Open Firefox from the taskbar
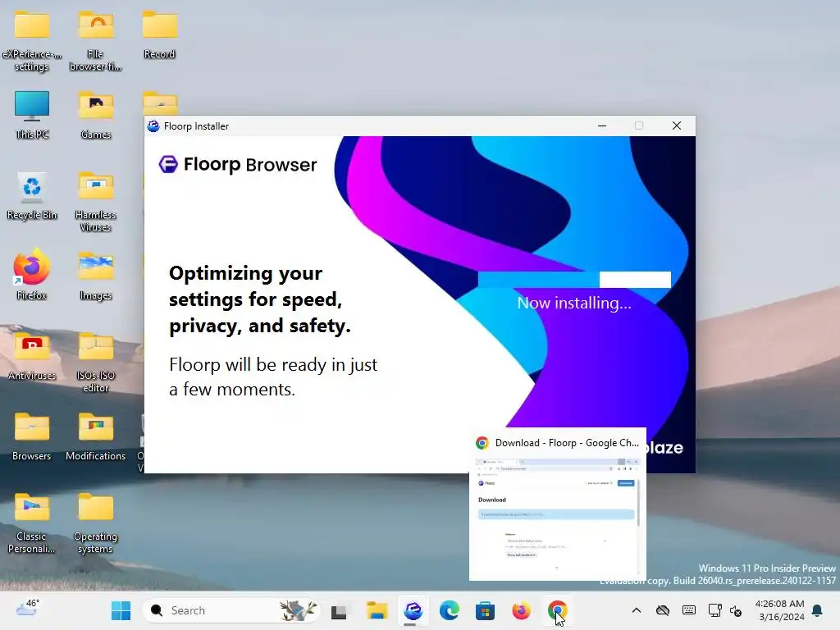The width and height of the screenshot is (840, 630). [521, 610]
